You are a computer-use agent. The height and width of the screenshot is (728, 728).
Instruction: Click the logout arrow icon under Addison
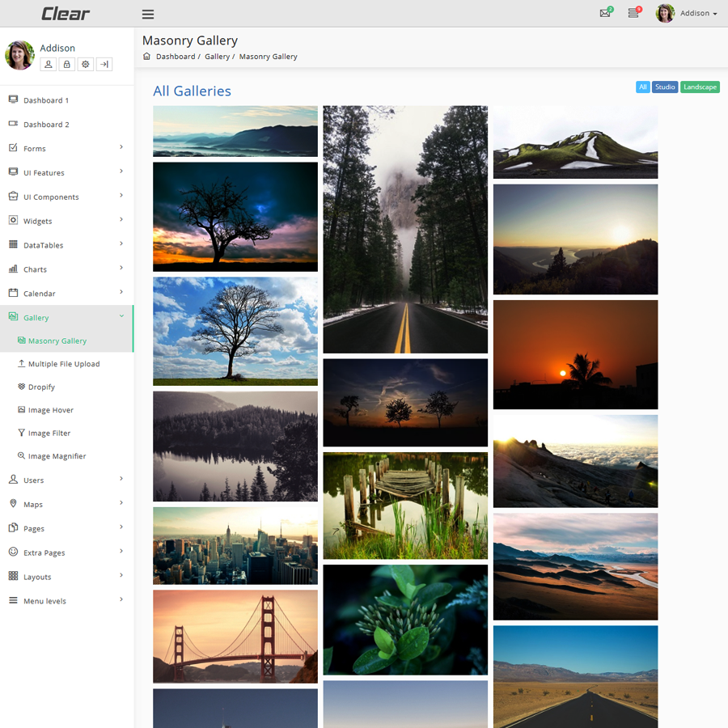pos(104,64)
